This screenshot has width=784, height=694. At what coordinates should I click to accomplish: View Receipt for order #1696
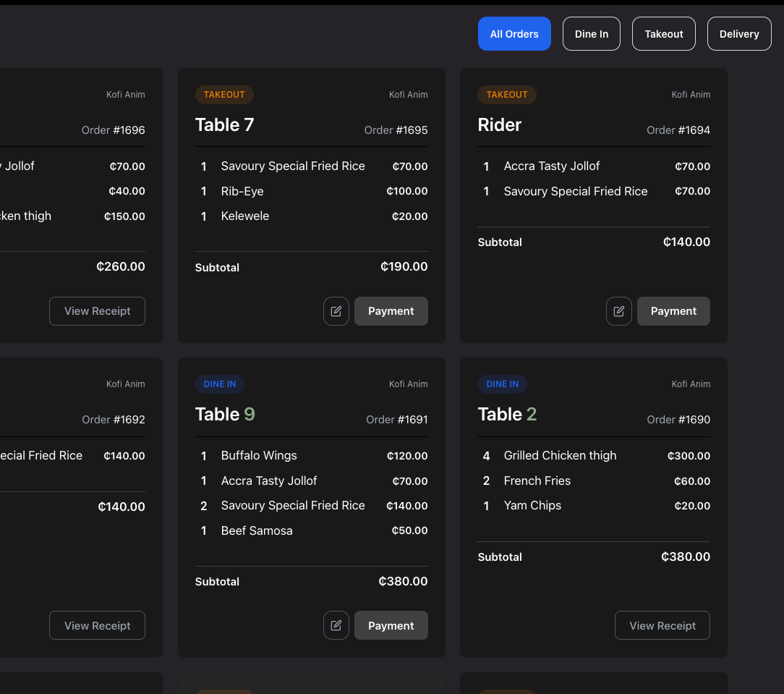click(97, 310)
